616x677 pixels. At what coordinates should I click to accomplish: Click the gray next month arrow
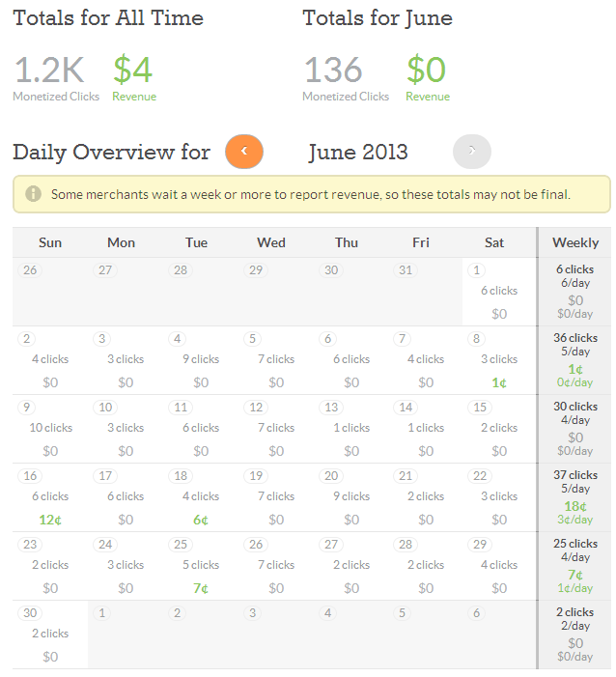[472, 152]
